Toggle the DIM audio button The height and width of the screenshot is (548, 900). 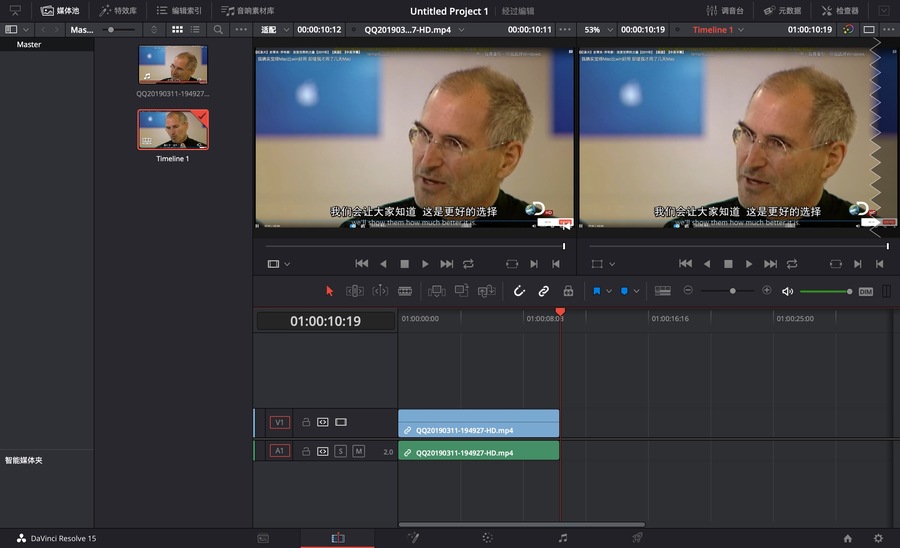click(x=866, y=292)
